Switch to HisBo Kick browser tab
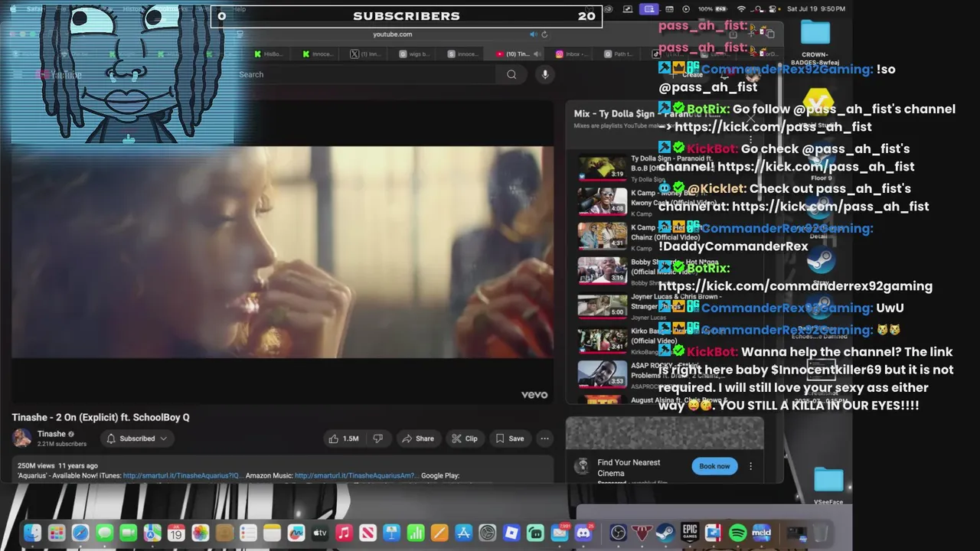Image resolution: width=980 pixels, height=551 pixels. 268,54
